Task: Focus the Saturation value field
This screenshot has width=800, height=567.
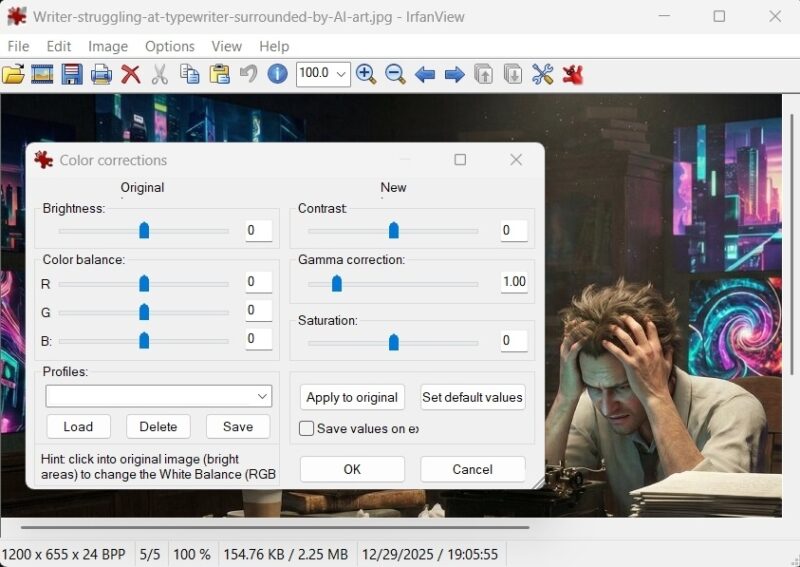Action: tap(514, 341)
